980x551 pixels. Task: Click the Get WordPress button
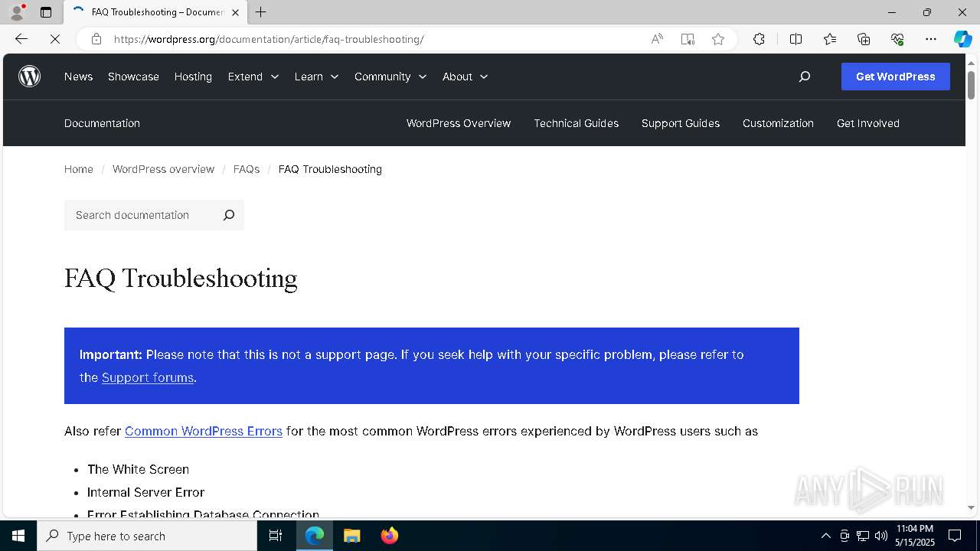click(896, 77)
